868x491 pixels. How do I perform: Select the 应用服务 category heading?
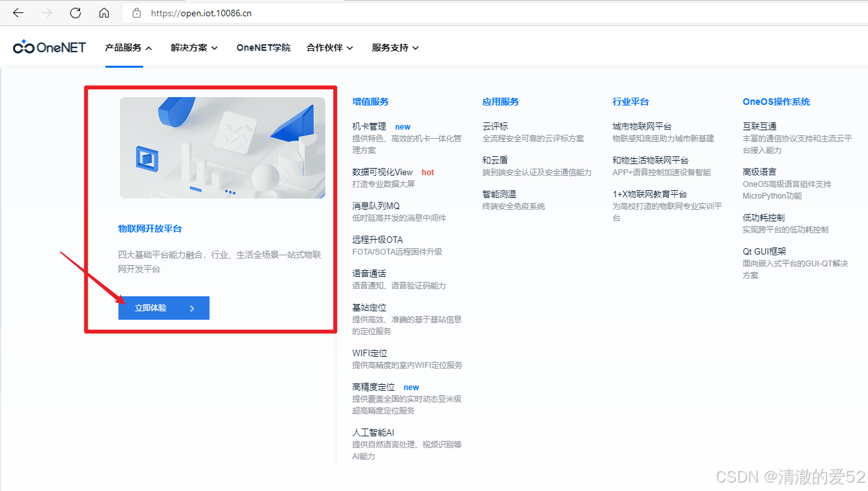pyautogui.click(x=500, y=102)
